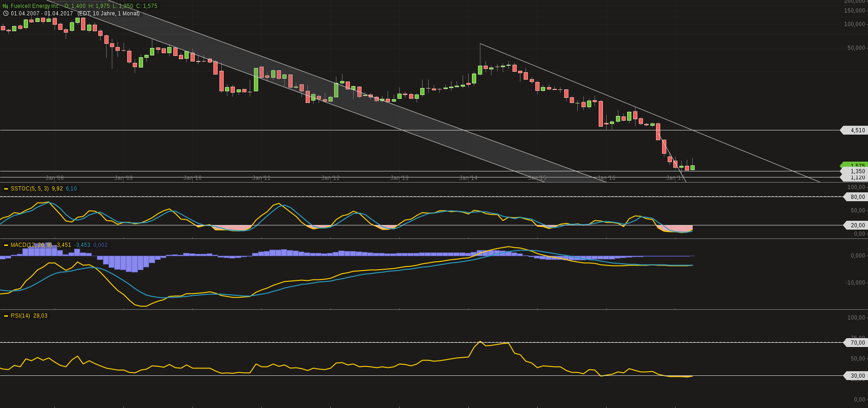The height and width of the screenshot is (408, 868).
Task: Click the Jan '12 time axis label
Action: pyautogui.click(x=331, y=178)
